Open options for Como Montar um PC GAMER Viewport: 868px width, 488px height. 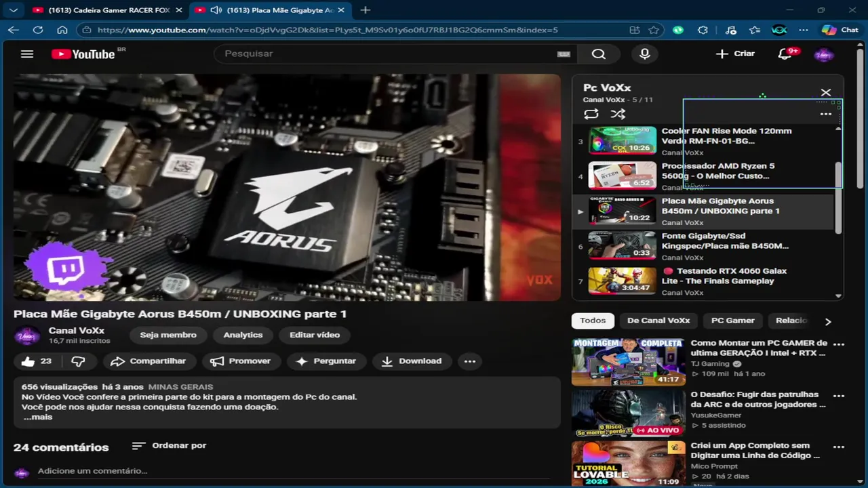click(x=839, y=344)
